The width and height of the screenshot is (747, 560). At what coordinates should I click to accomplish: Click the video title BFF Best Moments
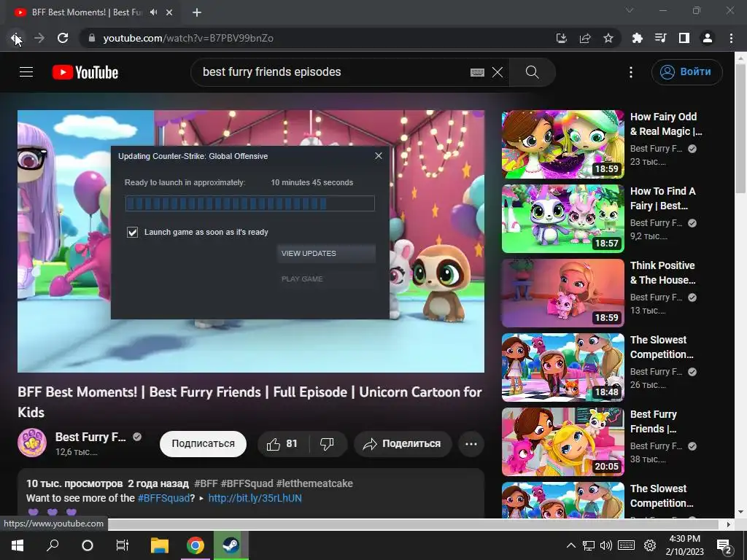pyautogui.click(x=249, y=402)
